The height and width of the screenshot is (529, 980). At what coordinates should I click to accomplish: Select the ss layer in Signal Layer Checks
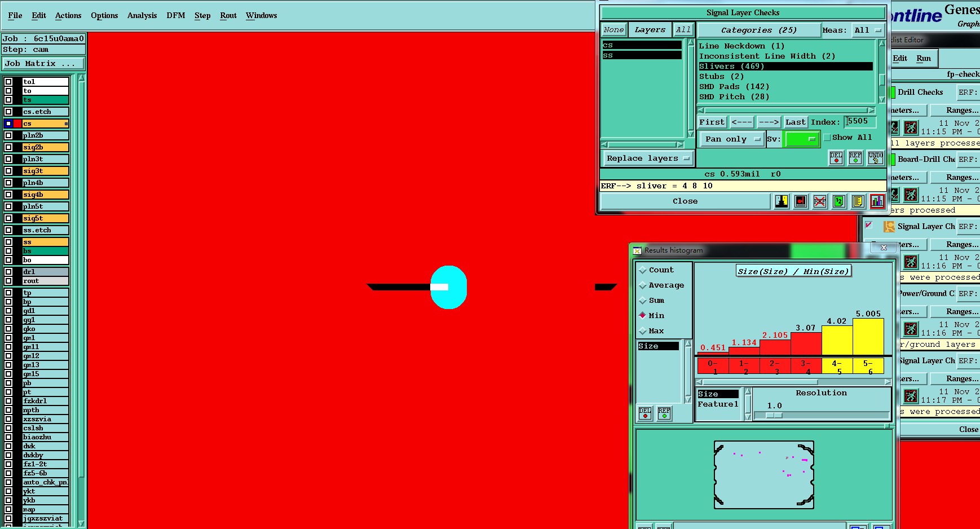pyautogui.click(x=642, y=55)
